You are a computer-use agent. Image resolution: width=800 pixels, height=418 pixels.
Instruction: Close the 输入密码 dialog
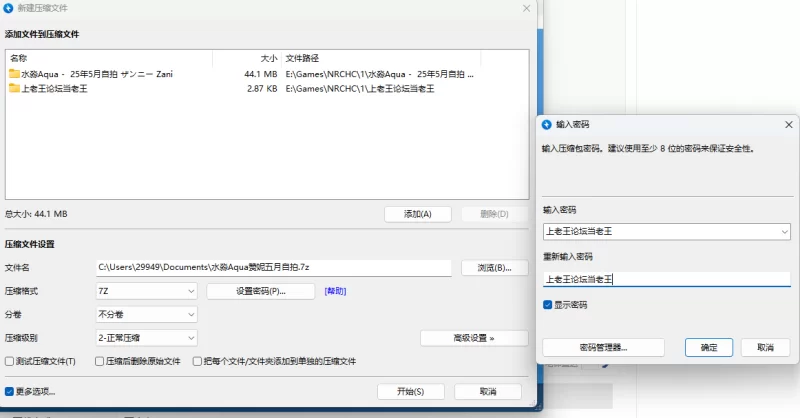[x=789, y=125]
